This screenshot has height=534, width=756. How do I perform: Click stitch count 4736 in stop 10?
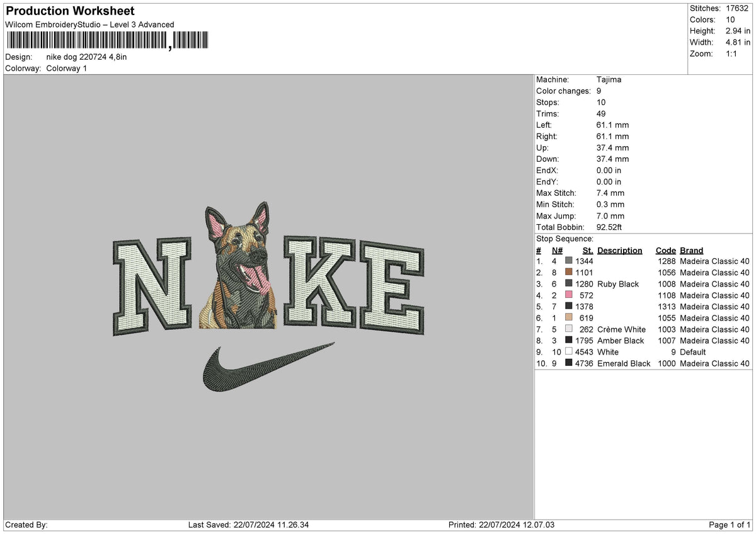(584, 363)
